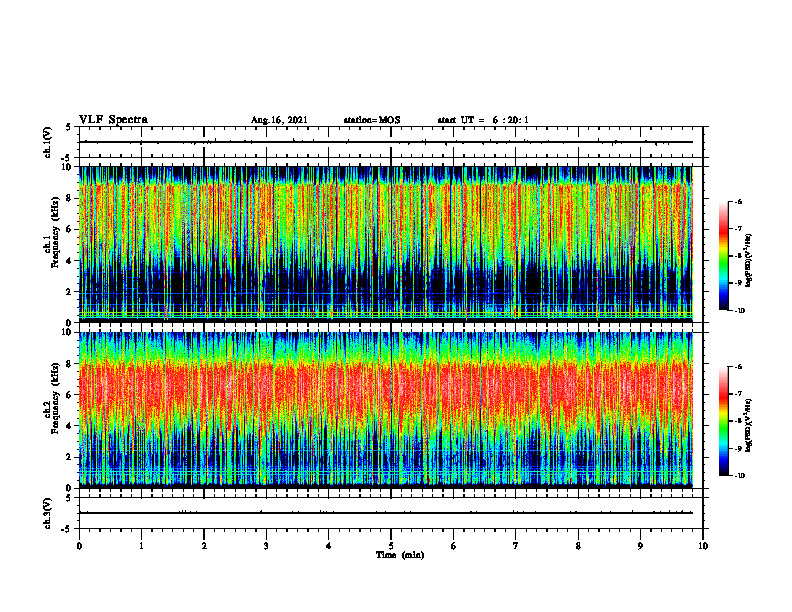Click the "-8" tick on ch.2 colorbar
This screenshot has height=612, width=792.
click(739, 421)
